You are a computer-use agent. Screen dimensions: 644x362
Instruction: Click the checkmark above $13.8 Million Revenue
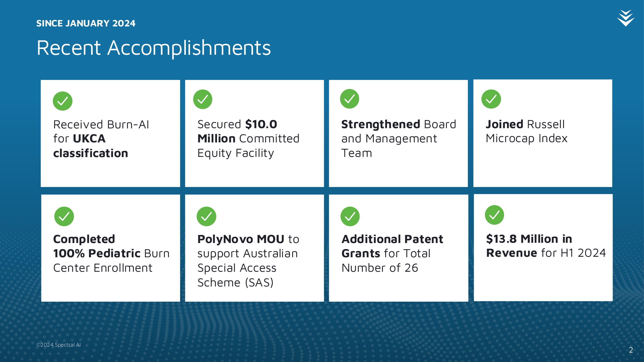coord(495,215)
